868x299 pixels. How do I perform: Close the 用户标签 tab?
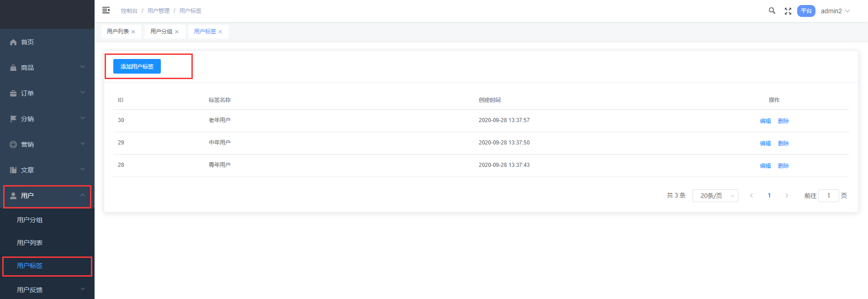220,32
